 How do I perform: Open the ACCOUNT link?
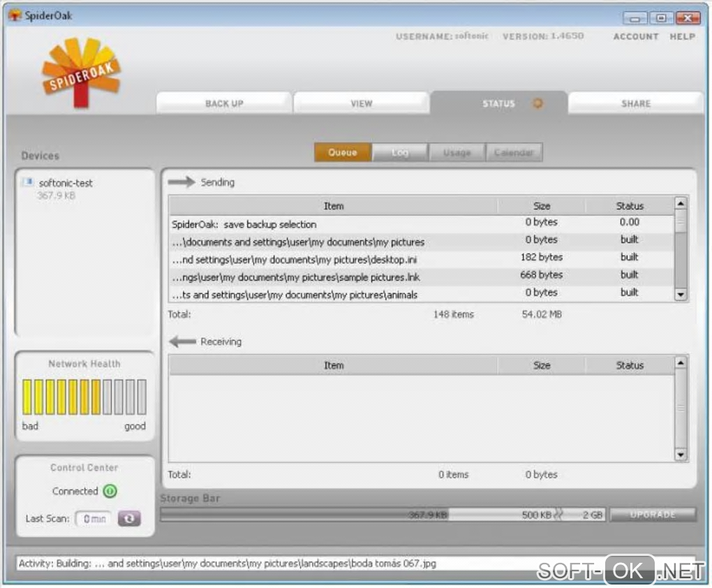click(x=636, y=36)
